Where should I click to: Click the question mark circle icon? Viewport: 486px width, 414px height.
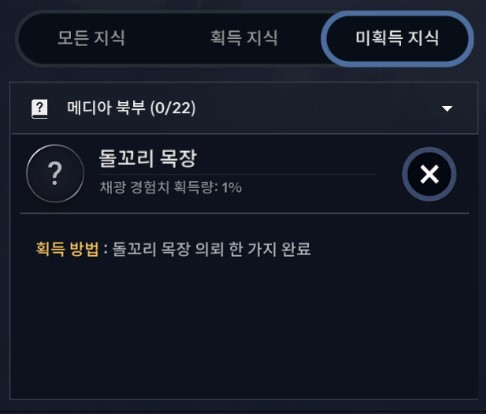(x=55, y=173)
